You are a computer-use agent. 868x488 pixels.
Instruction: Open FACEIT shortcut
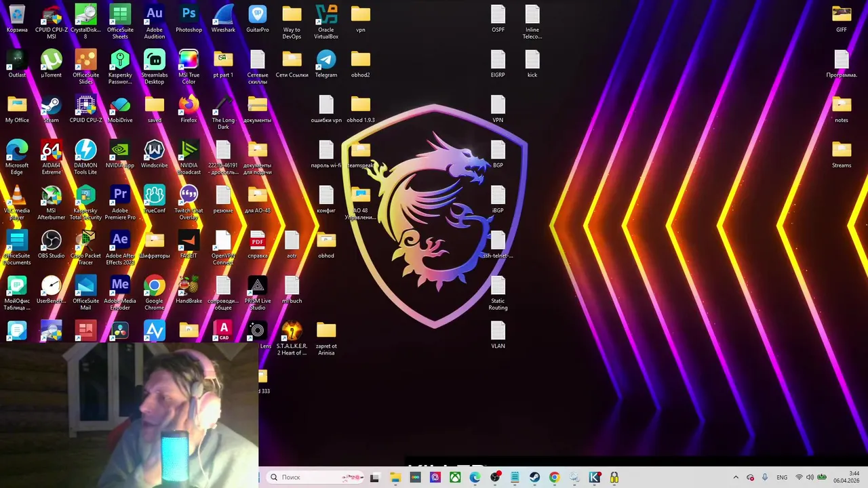click(x=189, y=245)
